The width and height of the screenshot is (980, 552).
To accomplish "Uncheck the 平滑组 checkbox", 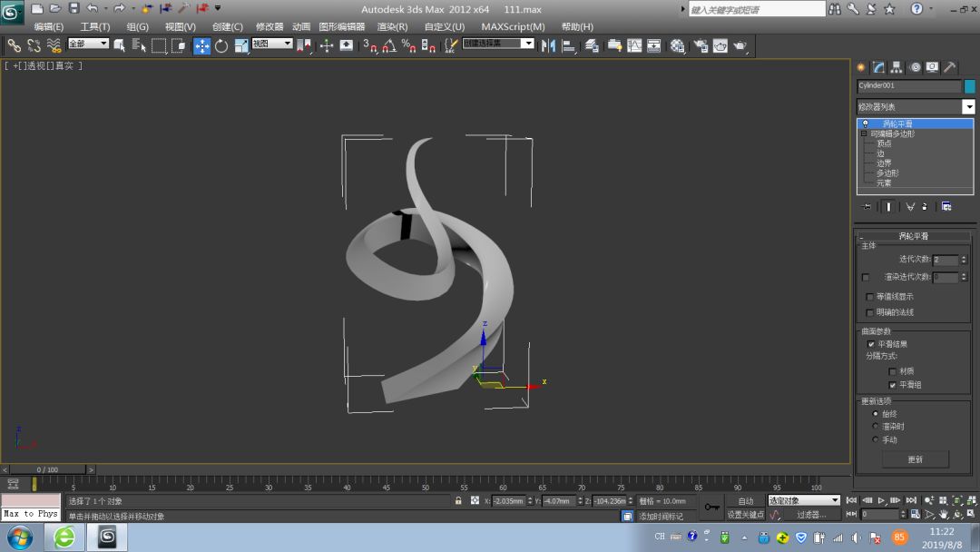I will pos(893,385).
